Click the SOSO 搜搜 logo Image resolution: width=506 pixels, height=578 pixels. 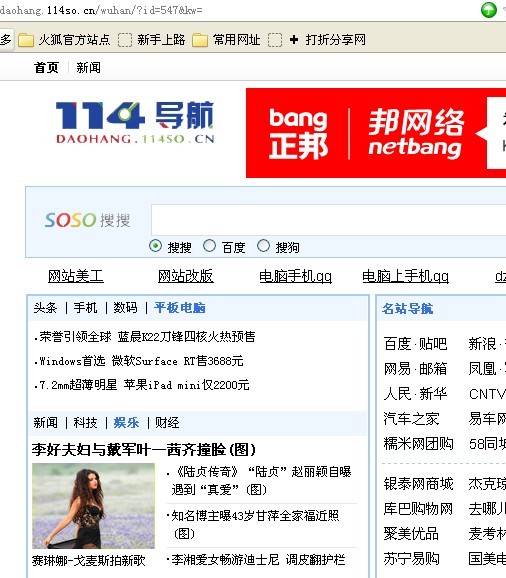click(x=87, y=220)
